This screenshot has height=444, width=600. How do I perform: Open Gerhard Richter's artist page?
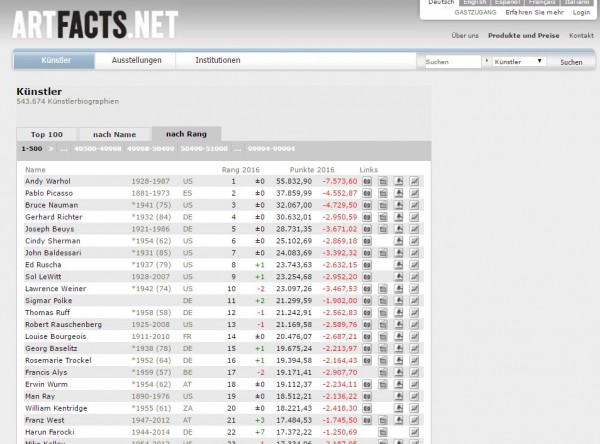[54, 217]
